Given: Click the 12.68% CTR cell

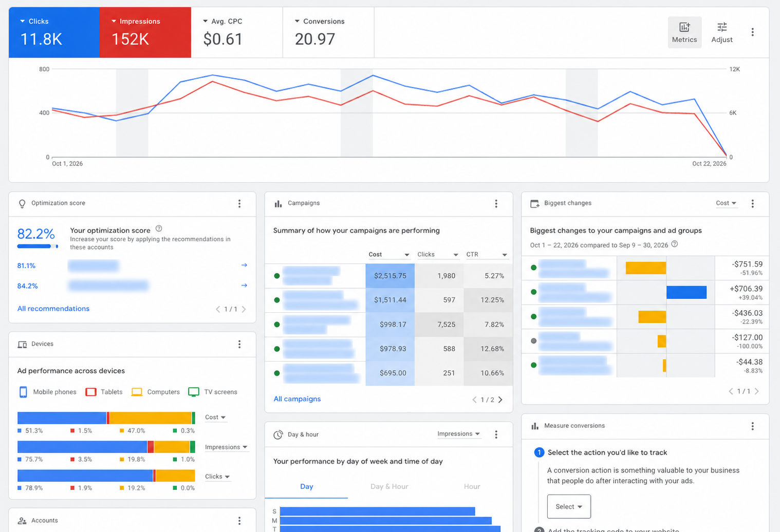Looking at the screenshot, I should pyautogui.click(x=488, y=349).
